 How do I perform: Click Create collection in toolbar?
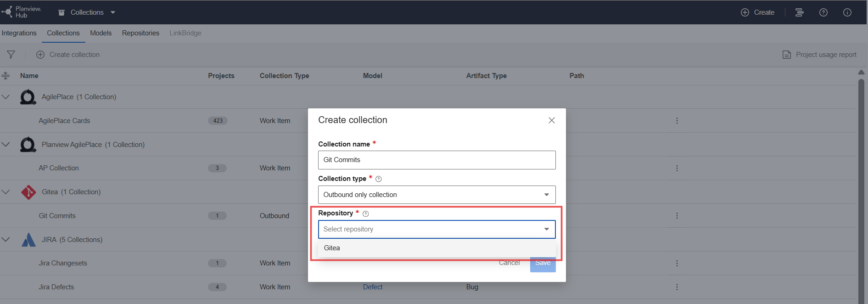click(68, 55)
